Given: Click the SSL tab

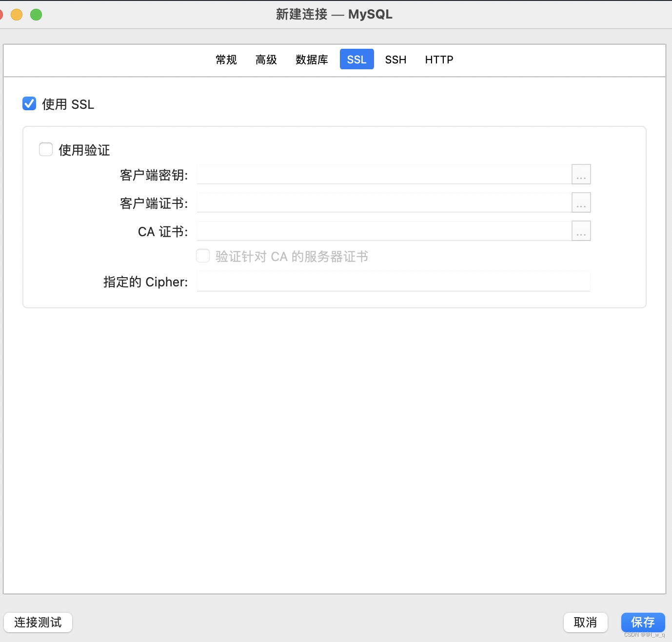Looking at the screenshot, I should pyautogui.click(x=357, y=60).
